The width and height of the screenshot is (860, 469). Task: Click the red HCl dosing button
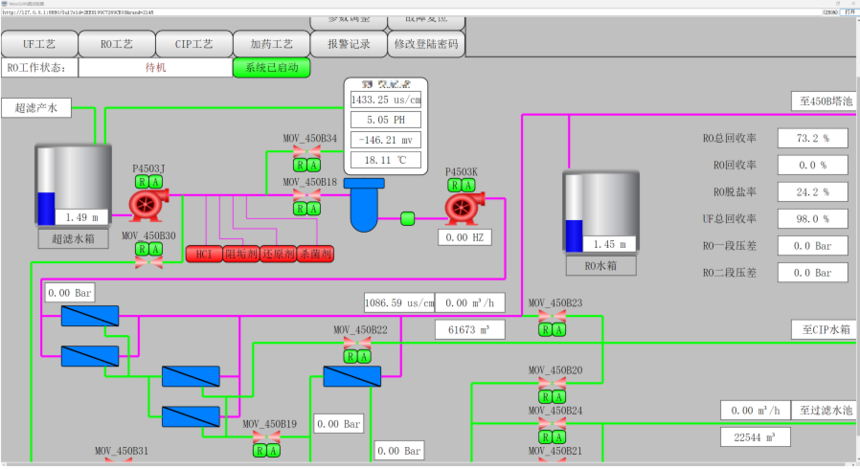coord(204,254)
